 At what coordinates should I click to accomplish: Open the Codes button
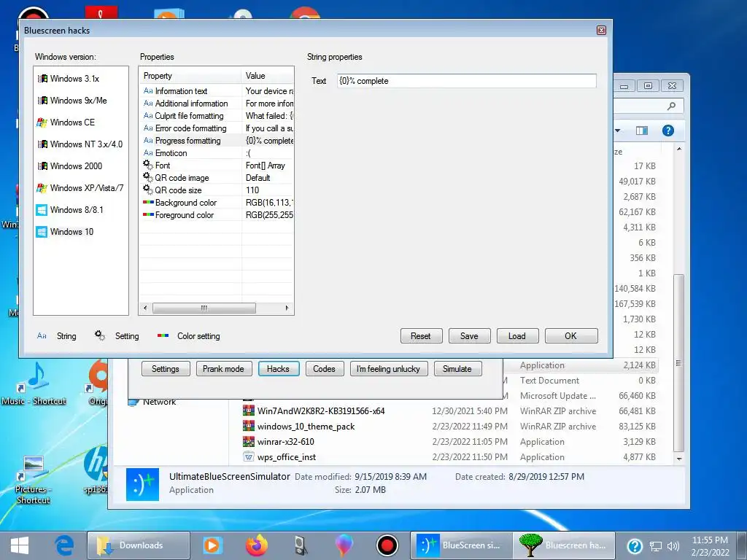324,368
